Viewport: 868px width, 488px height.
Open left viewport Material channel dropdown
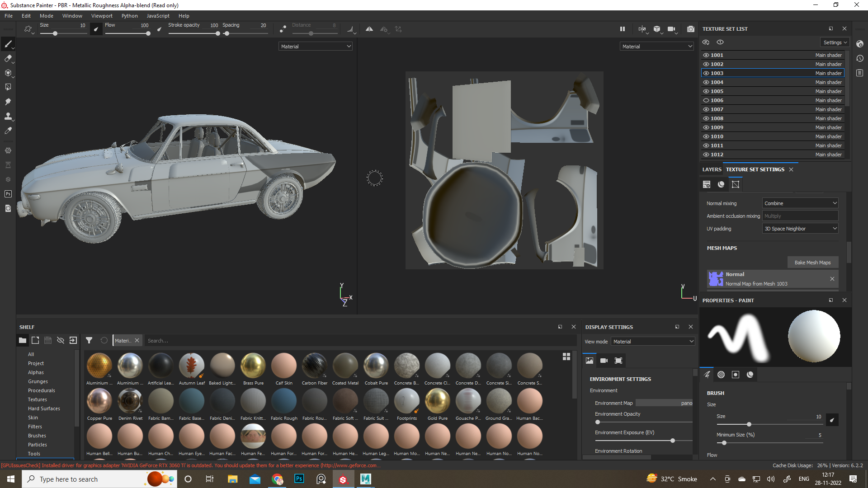[315, 47]
